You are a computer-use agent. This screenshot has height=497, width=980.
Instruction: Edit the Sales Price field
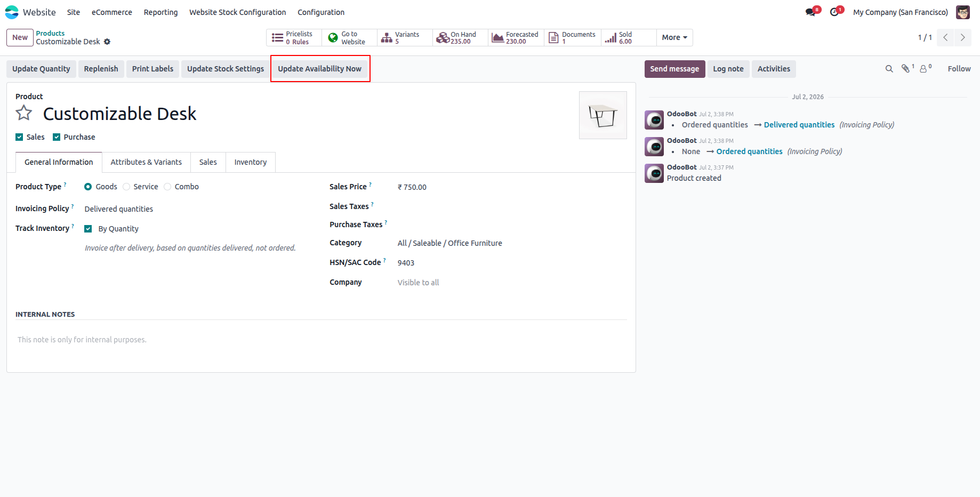(512, 187)
